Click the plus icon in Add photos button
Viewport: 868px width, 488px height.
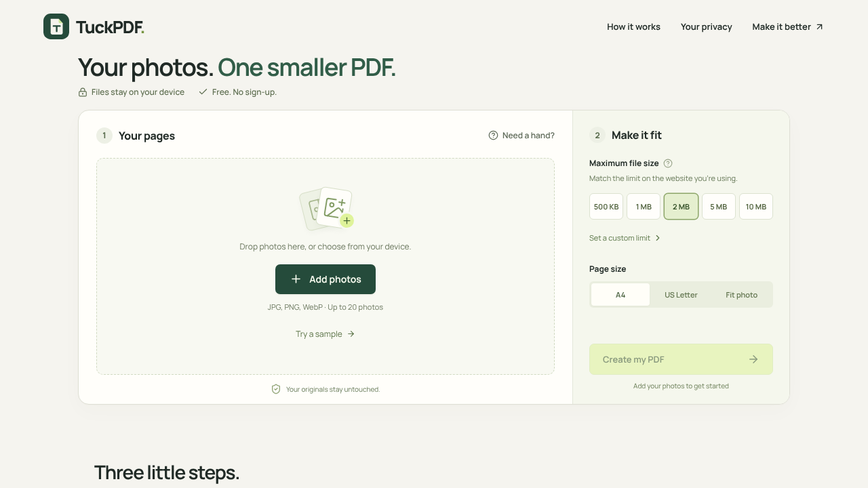pos(296,279)
